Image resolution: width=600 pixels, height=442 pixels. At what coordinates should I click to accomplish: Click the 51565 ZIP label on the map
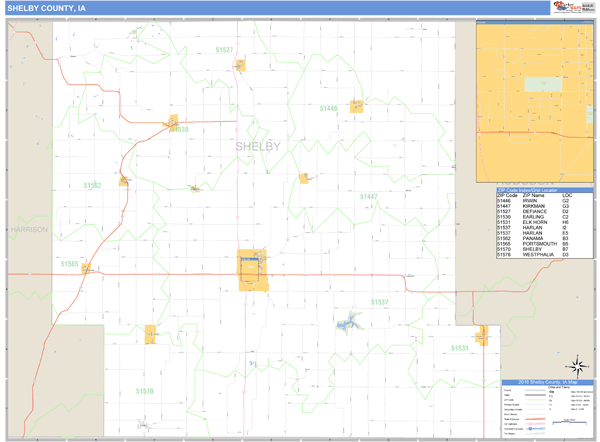[x=69, y=264]
